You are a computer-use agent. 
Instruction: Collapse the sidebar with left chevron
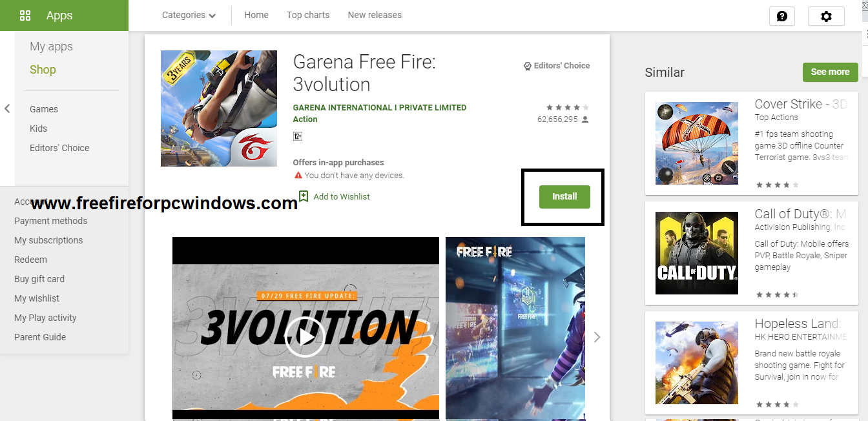7,108
